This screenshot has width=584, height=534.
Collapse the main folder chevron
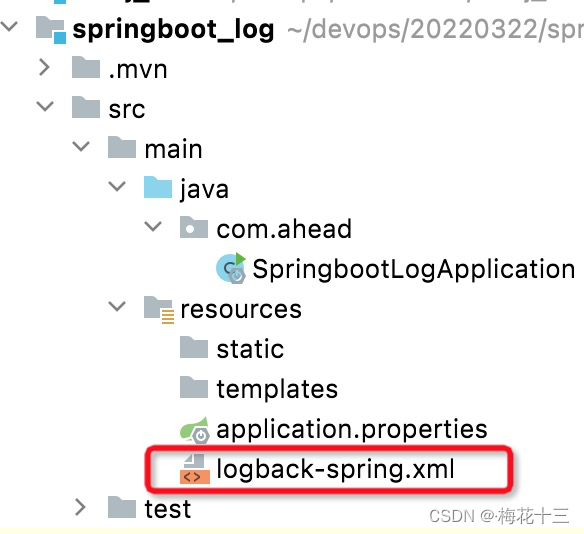click(x=81, y=146)
